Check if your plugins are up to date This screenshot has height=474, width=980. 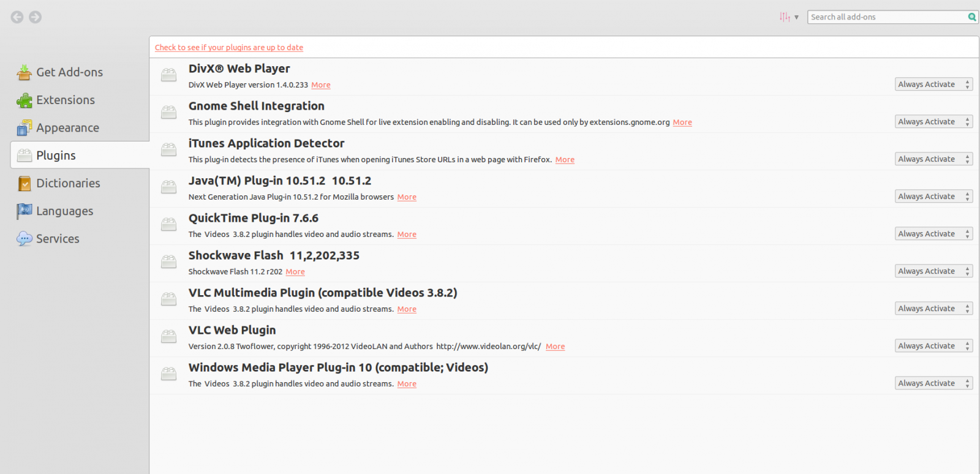tap(229, 47)
